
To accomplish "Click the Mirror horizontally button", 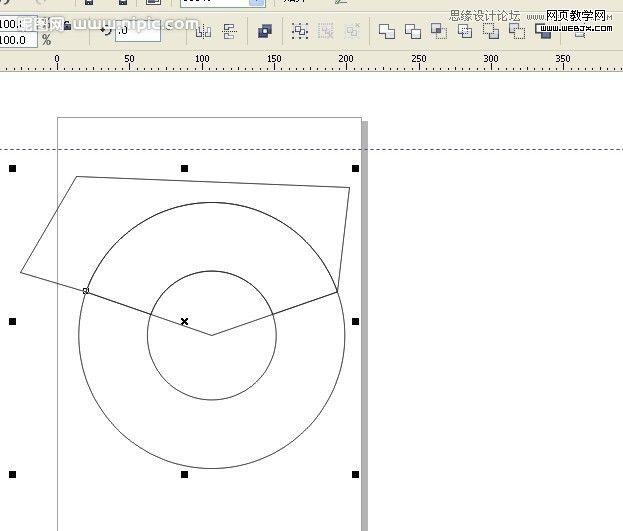I will 203,31.
